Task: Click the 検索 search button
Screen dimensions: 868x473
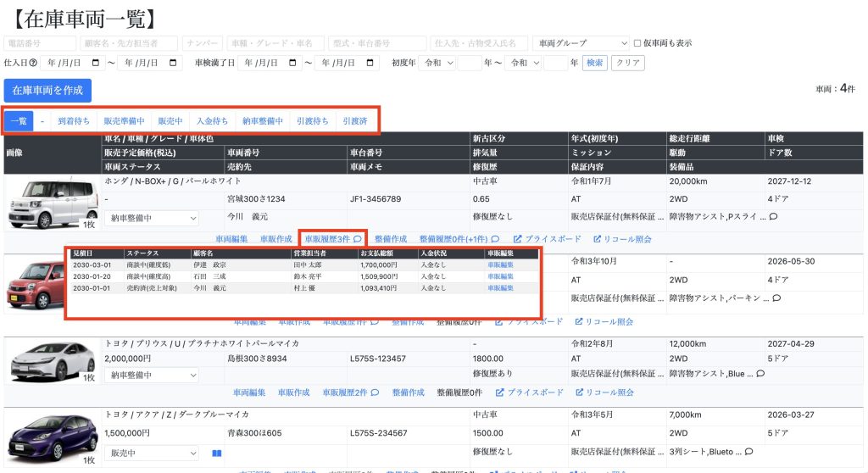Action: click(594, 63)
